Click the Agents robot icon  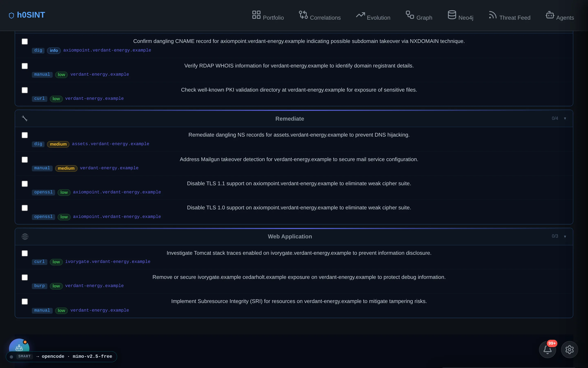(x=550, y=15)
